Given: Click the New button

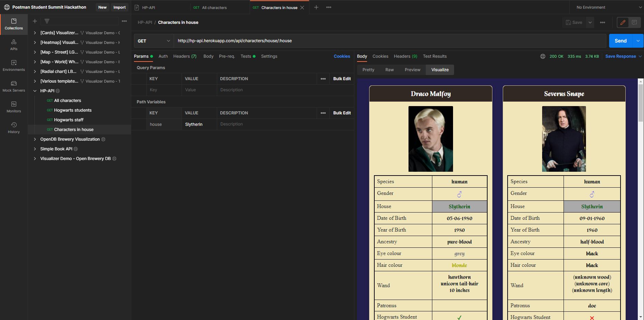Looking at the screenshot, I should coord(102,7).
